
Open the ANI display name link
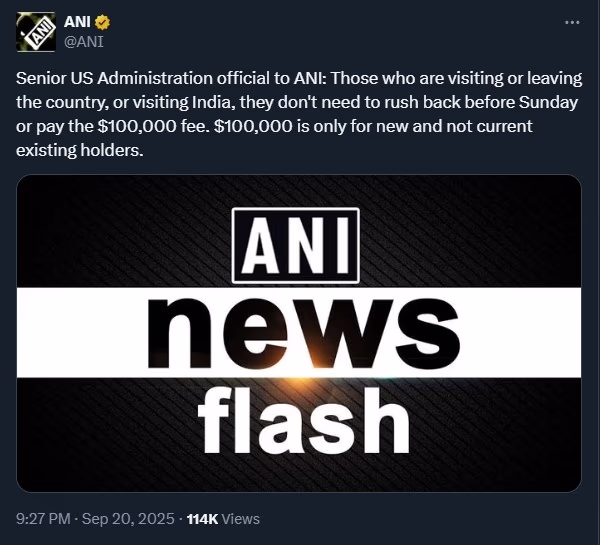click(x=76, y=23)
